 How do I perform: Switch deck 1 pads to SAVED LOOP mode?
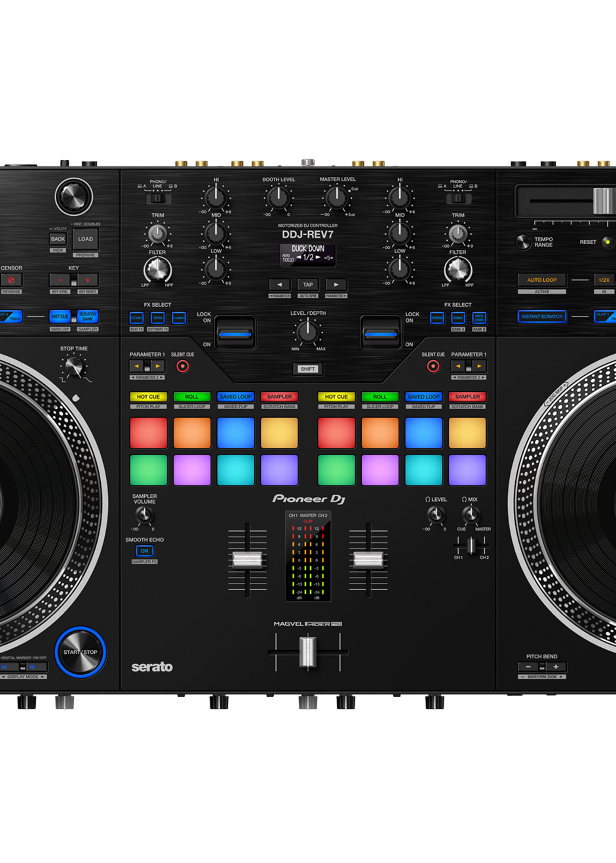point(236,397)
